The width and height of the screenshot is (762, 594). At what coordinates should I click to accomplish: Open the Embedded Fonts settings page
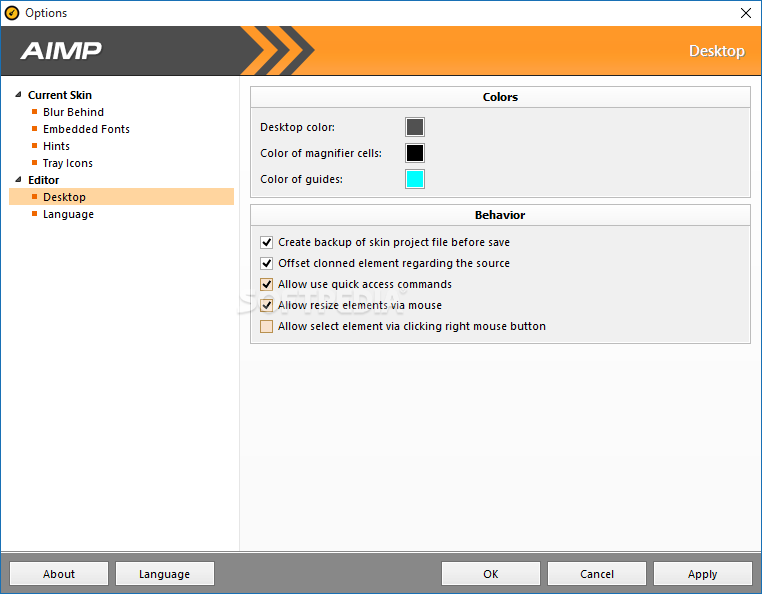coord(87,129)
